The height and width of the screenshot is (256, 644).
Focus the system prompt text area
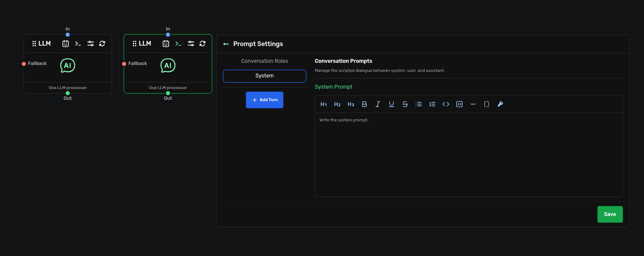(x=468, y=155)
